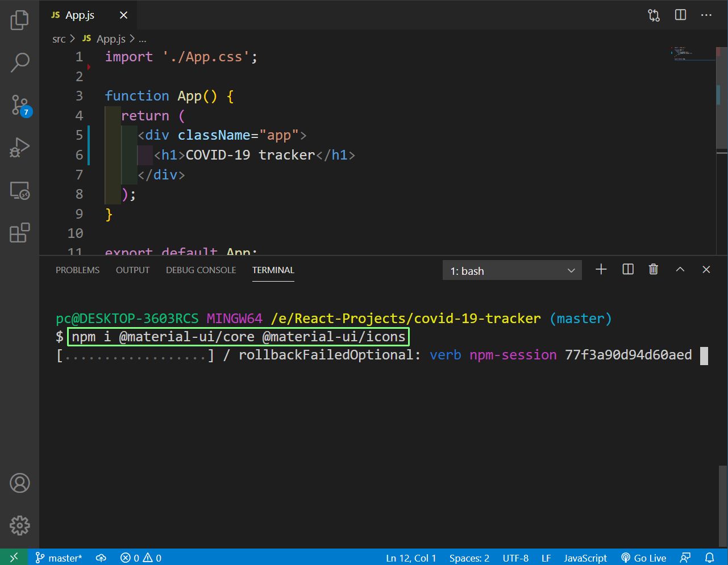Click 'Spaces: 2' indentation setting
The width and height of the screenshot is (728, 565).
tap(469, 558)
